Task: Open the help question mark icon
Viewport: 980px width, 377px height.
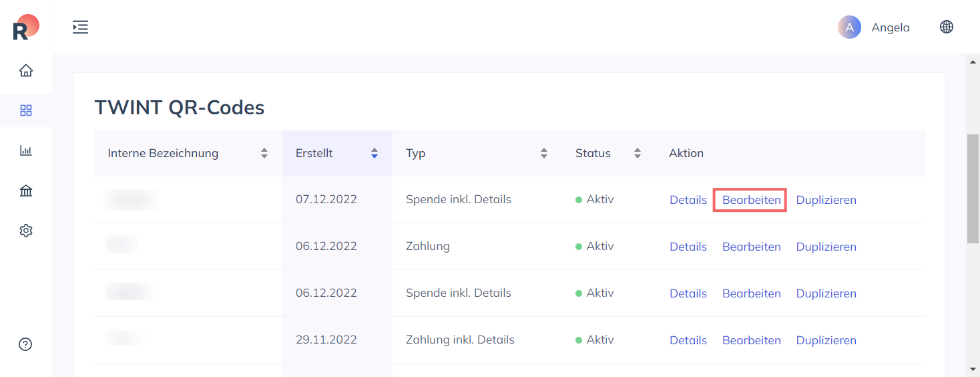Action: click(x=26, y=344)
